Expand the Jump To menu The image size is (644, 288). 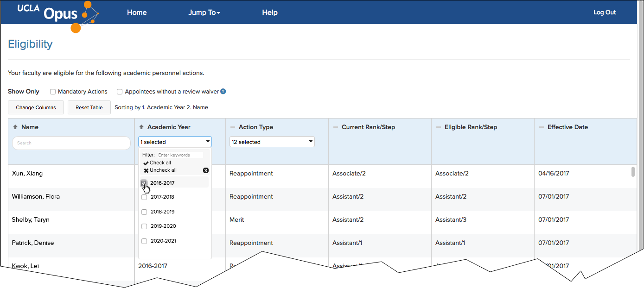[204, 13]
